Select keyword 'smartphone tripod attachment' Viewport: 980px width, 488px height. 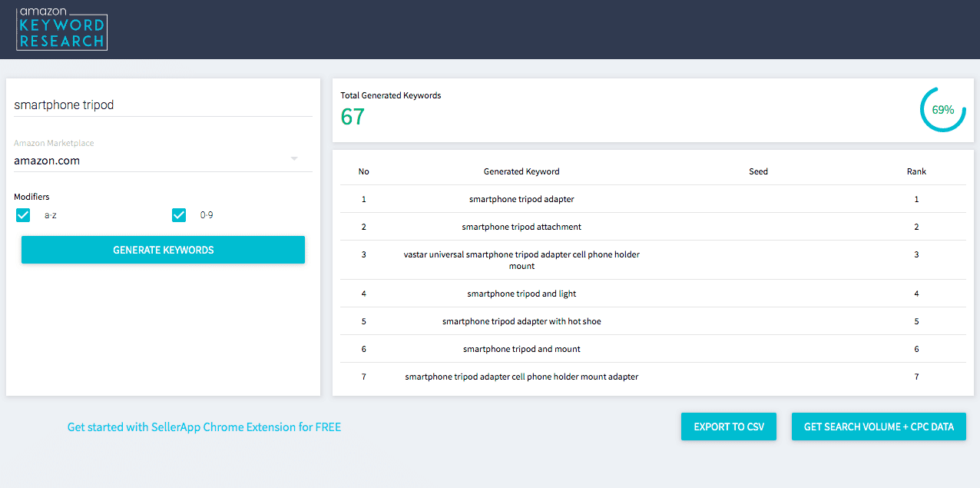coord(521,227)
